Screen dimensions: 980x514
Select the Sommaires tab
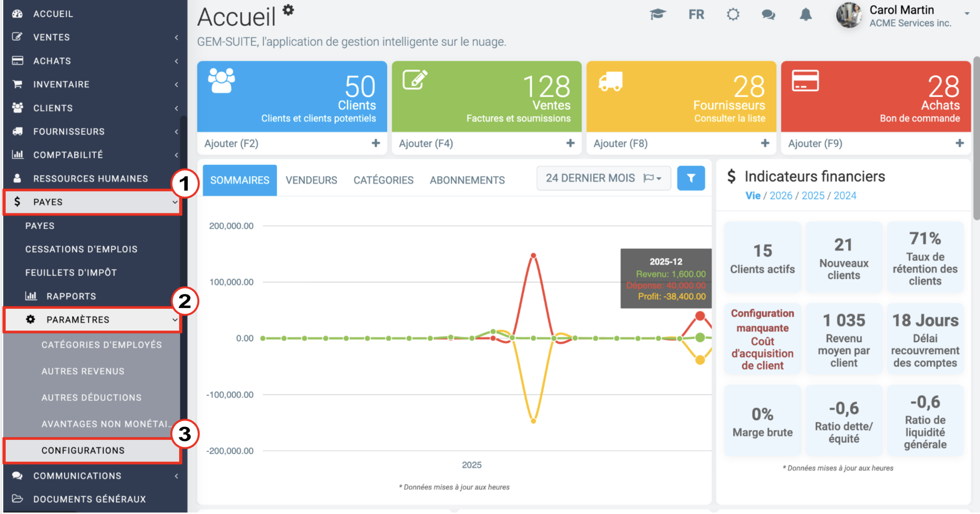240,180
